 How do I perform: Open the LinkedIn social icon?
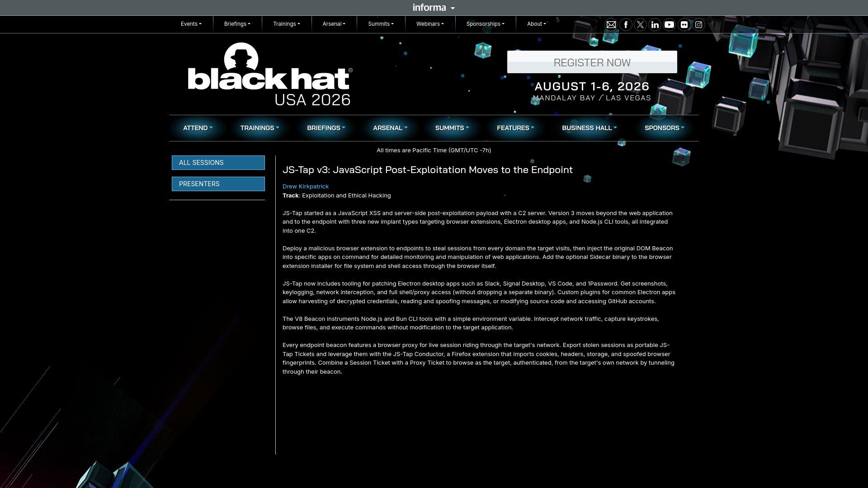click(655, 25)
